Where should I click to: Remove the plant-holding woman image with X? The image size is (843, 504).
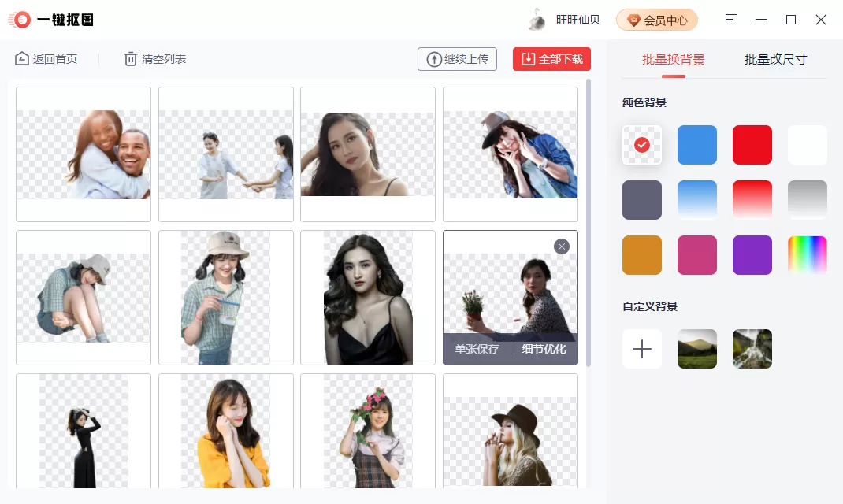(561, 246)
